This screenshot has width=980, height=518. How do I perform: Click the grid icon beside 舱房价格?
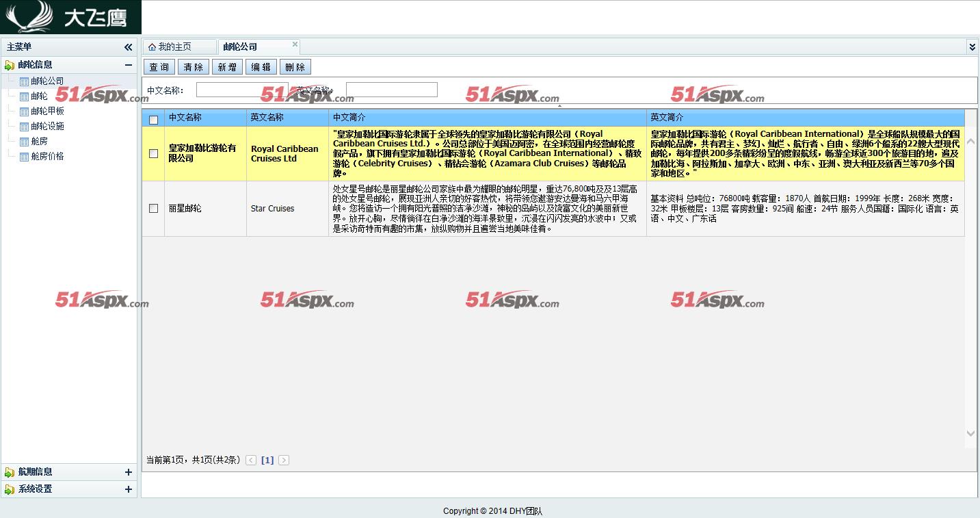click(24, 157)
